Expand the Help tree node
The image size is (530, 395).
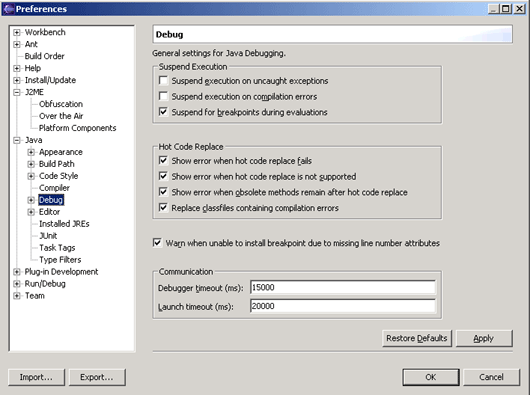17,68
